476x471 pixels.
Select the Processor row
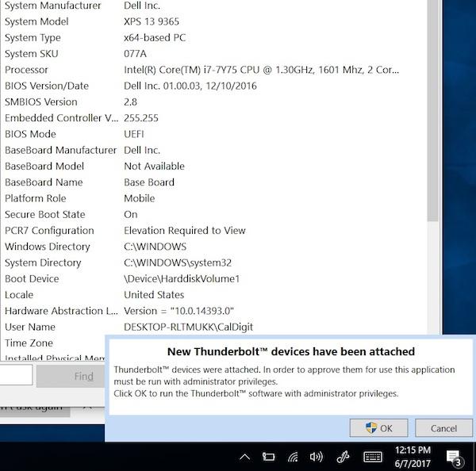(213, 70)
